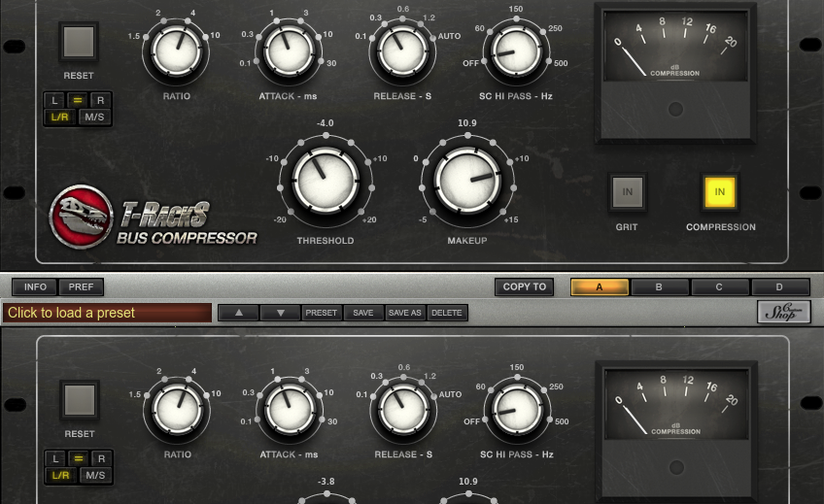
Task: Select L channel in lower compressor
Action: [55, 458]
